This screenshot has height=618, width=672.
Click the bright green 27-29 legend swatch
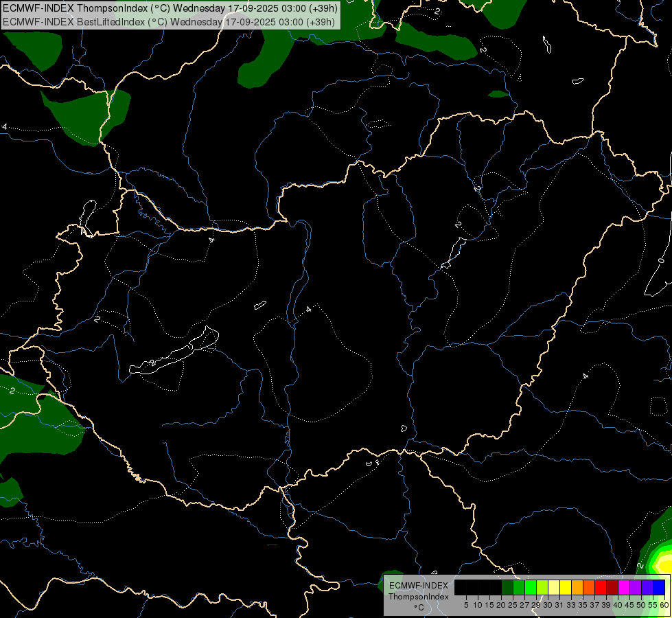(x=531, y=588)
